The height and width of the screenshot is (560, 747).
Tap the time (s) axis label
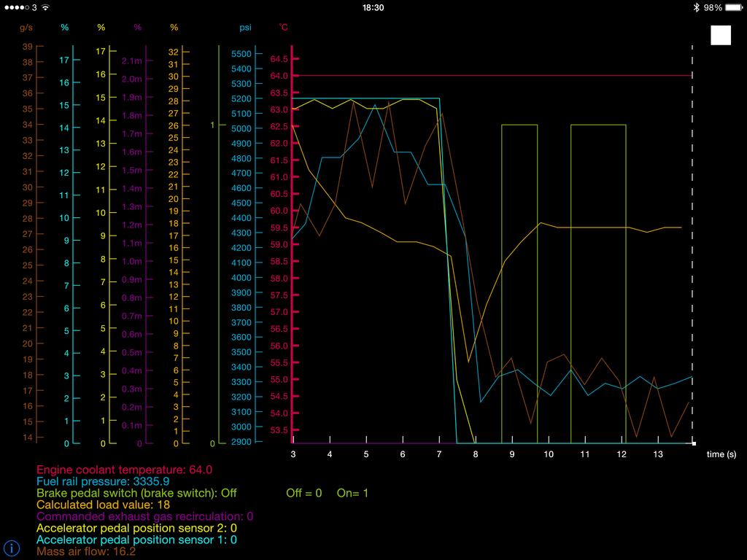[x=721, y=454]
